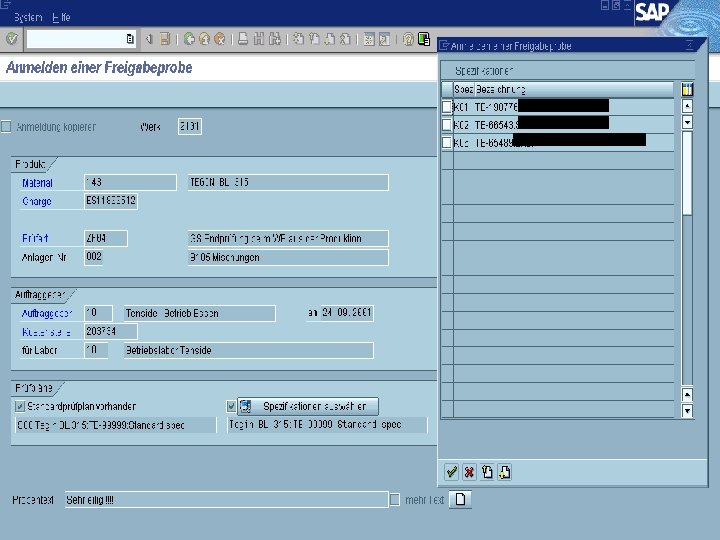Click the Last Page icon

pyautogui.click(x=345, y=39)
